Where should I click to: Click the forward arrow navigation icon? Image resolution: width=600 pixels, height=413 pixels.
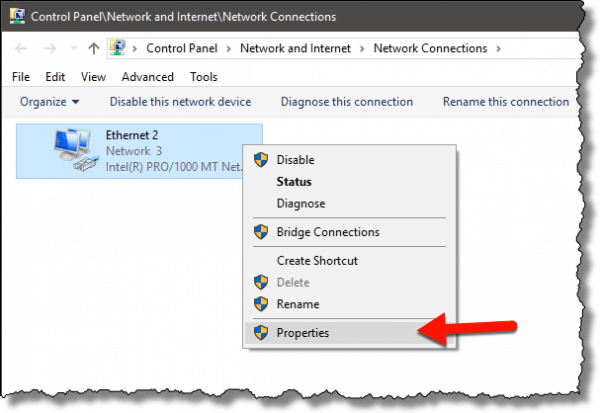[x=50, y=49]
